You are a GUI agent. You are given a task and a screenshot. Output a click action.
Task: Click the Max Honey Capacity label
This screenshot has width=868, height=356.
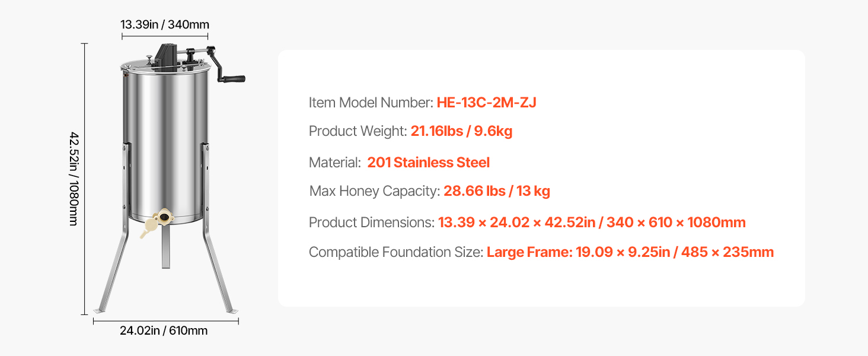pyautogui.click(x=375, y=191)
